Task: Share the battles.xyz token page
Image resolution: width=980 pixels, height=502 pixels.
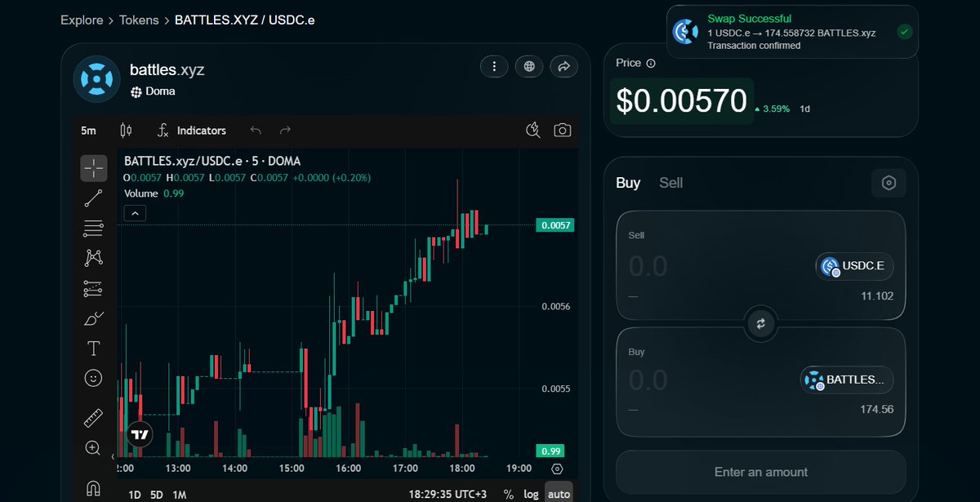Action: 563,67
